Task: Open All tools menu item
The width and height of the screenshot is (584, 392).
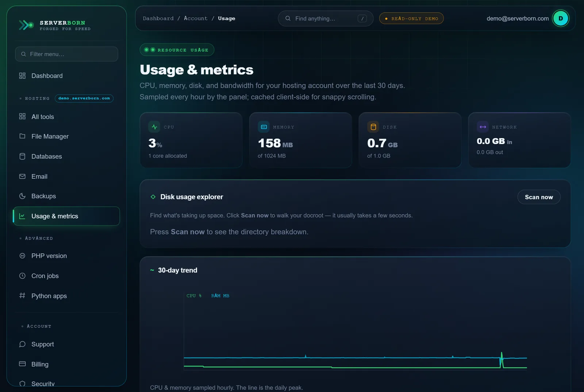Action: click(66, 117)
